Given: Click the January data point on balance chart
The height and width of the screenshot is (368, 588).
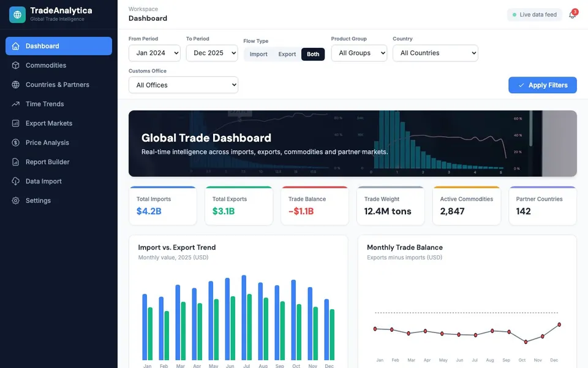Looking at the screenshot, I should 375,329.
